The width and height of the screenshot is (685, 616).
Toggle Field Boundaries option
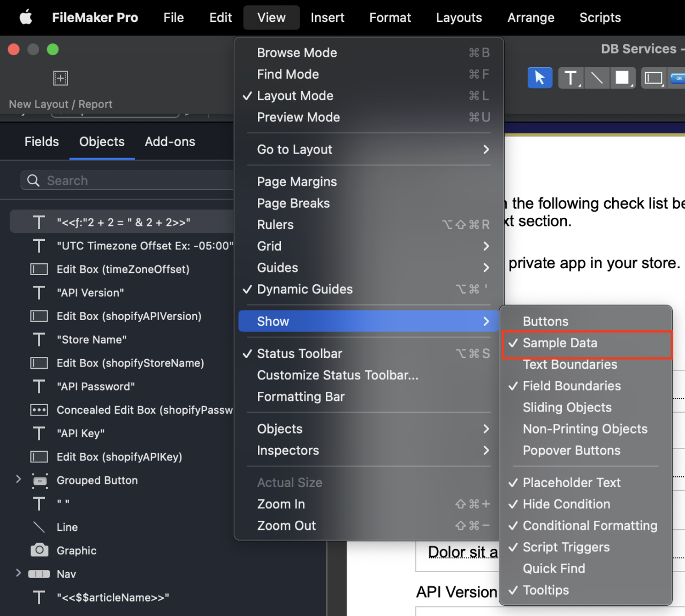coord(587,386)
